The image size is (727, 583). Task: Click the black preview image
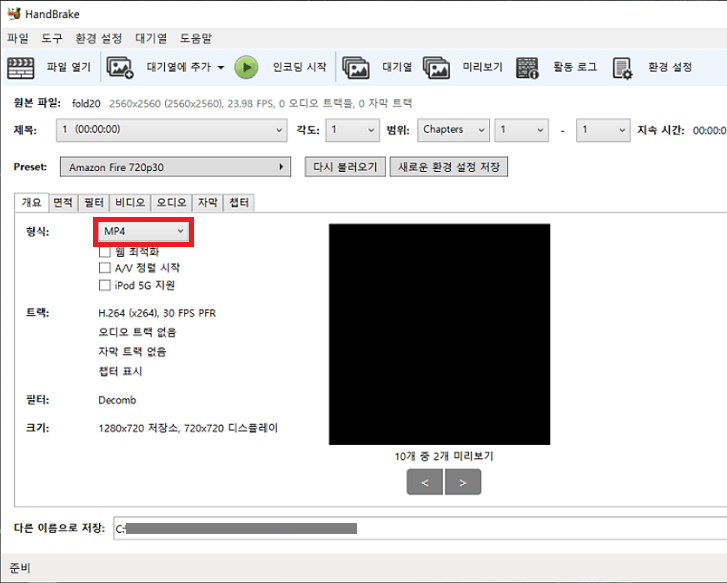point(440,334)
